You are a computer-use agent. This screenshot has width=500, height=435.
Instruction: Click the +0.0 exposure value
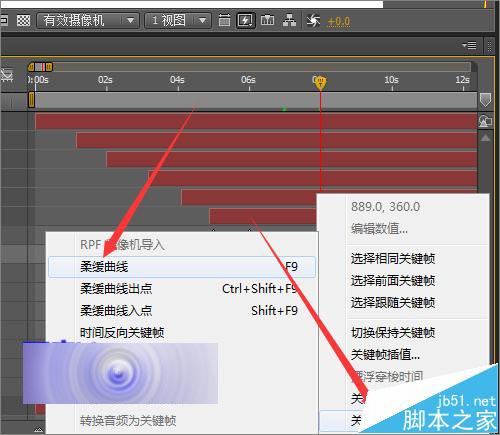point(339,21)
